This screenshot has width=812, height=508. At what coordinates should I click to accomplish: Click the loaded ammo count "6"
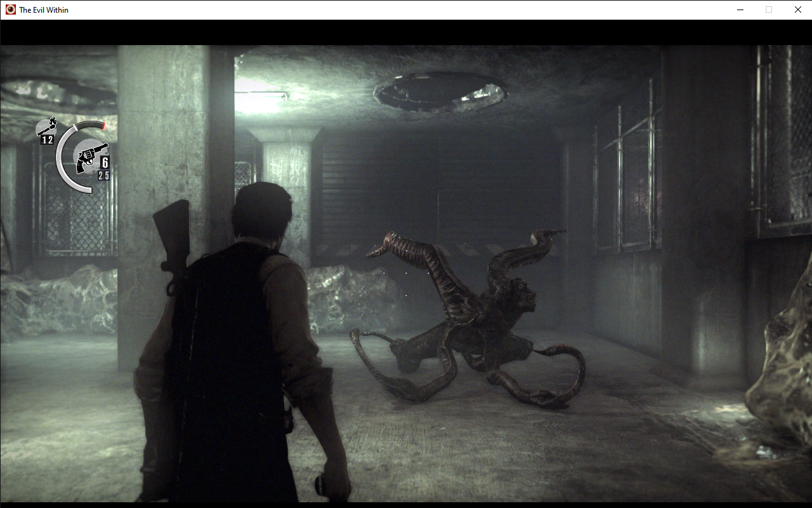[x=104, y=163]
